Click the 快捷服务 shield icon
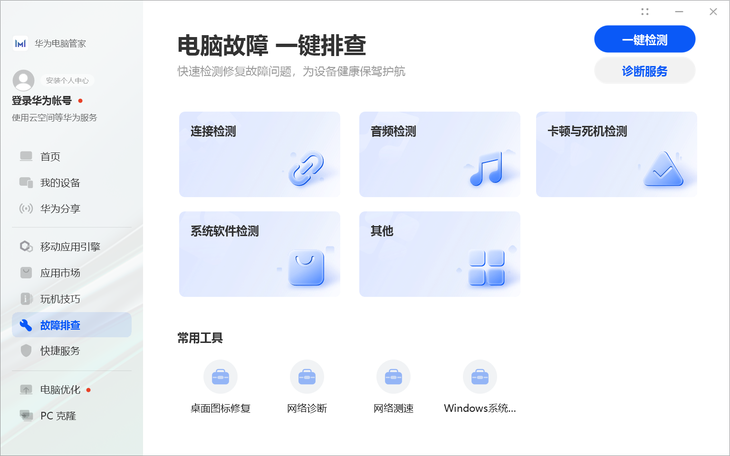The height and width of the screenshot is (456, 730). 26,351
